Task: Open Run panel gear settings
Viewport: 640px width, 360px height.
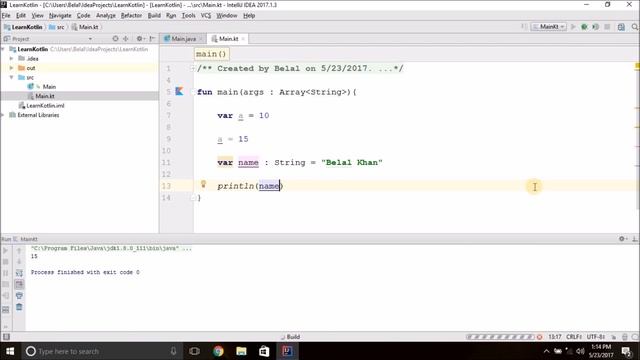Action: (x=622, y=239)
